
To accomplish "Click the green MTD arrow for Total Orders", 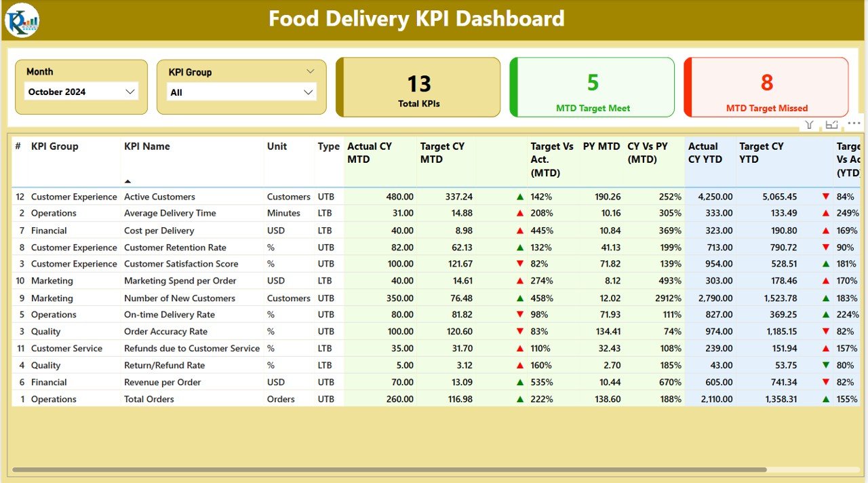I will [520, 400].
